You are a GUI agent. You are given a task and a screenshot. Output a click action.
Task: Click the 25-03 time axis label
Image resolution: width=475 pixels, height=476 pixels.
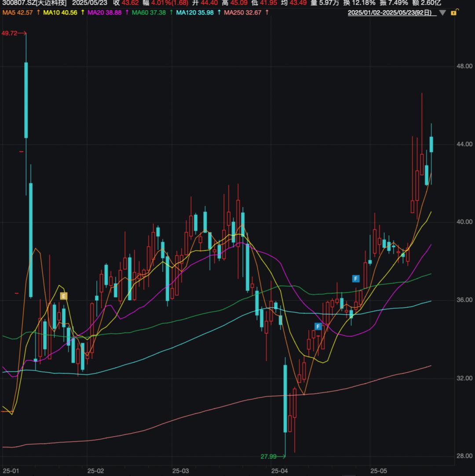click(180, 471)
